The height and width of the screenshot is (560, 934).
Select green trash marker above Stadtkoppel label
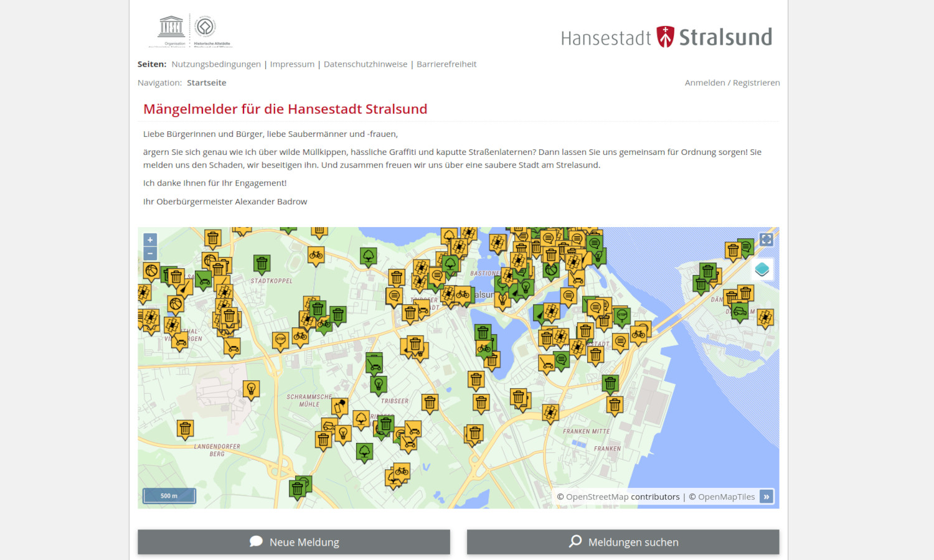262,264
